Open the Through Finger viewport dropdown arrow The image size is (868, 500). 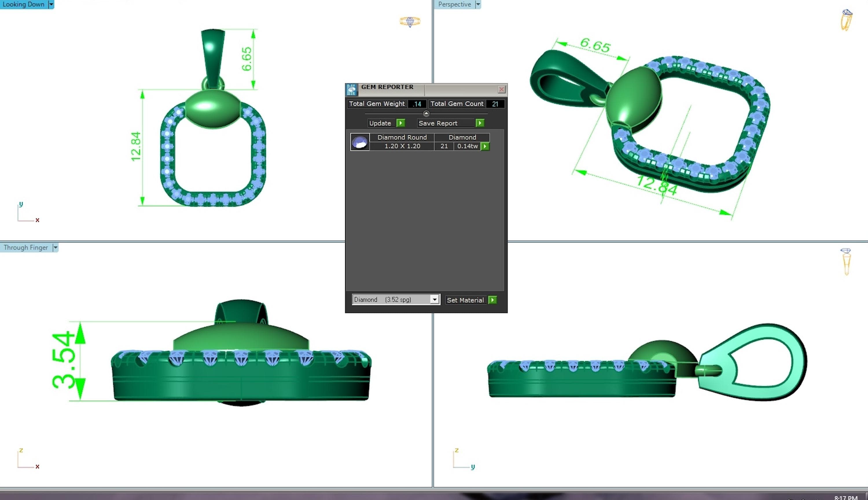coord(55,247)
